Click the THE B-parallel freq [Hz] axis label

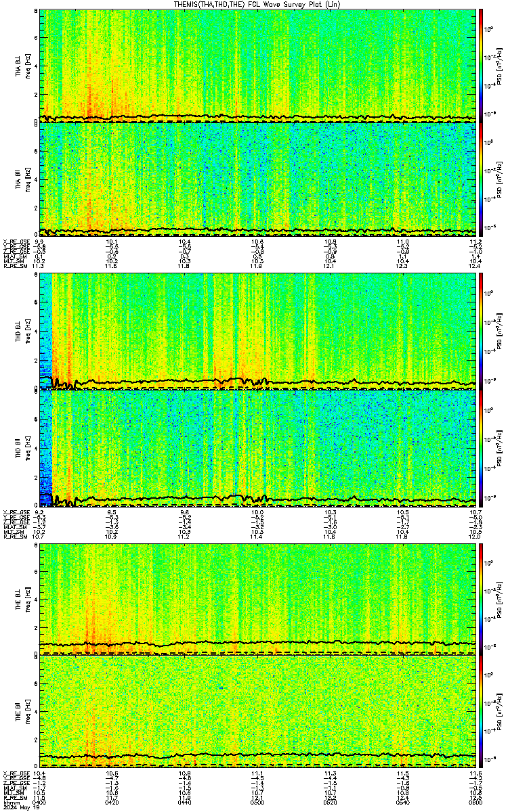point(26,711)
